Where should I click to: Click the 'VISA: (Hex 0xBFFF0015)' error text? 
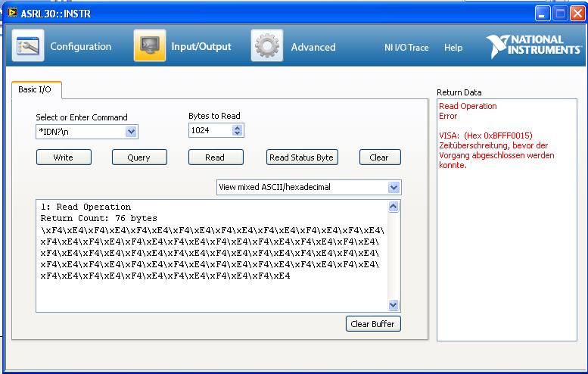(x=486, y=136)
